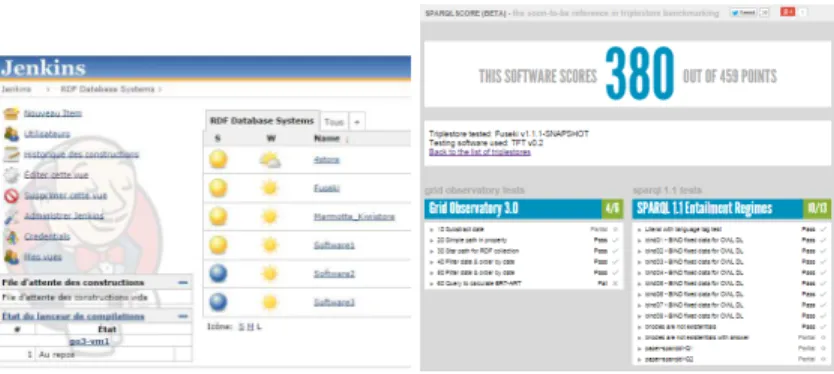Sort jobs by the Name column header
834x374 pixels.
click(x=327, y=138)
